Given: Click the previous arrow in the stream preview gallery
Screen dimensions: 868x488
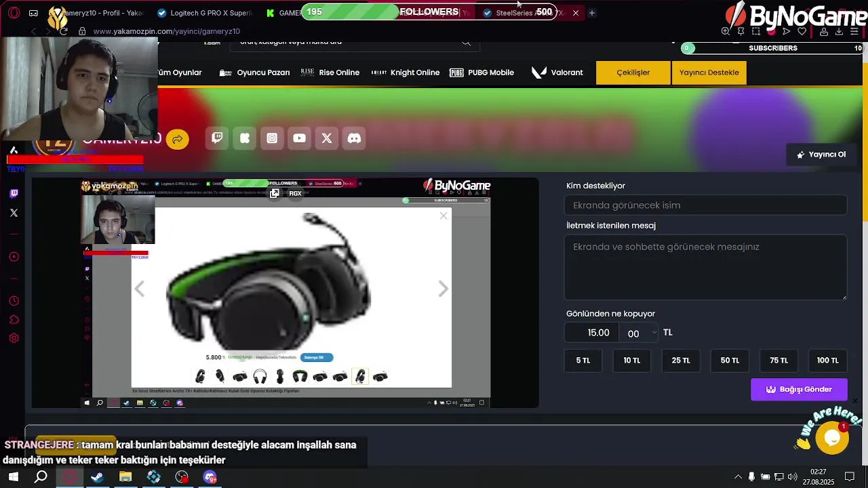Looking at the screenshot, I should (x=140, y=289).
